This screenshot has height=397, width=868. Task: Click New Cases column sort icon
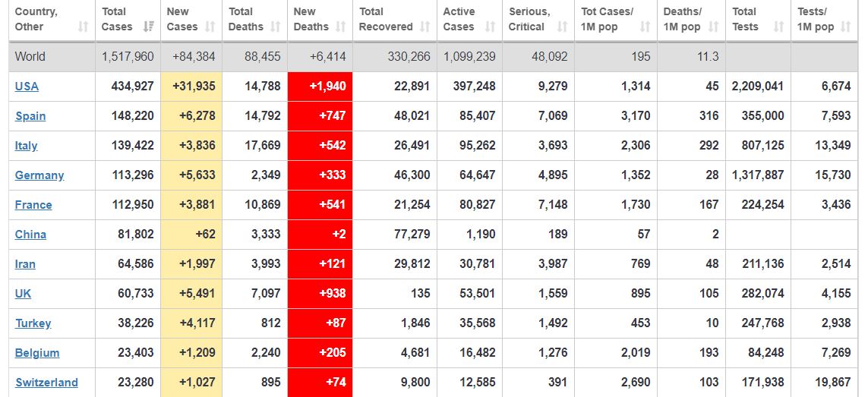click(x=210, y=27)
